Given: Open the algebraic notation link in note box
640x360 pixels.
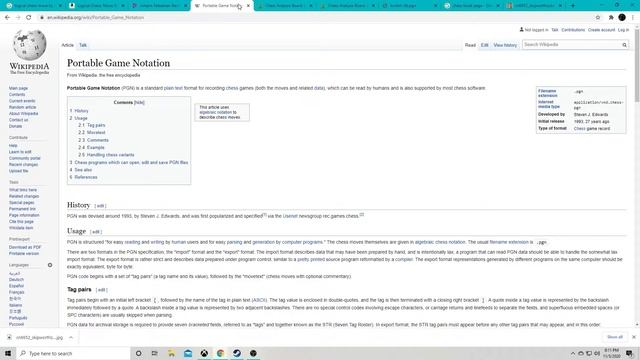Looking at the screenshot, I should pyautogui.click(x=216, y=112).
